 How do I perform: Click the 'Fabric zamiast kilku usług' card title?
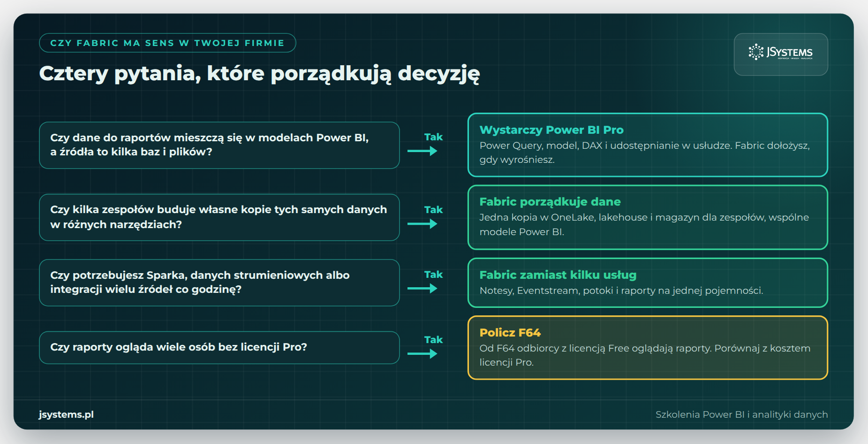pos(558,275)
